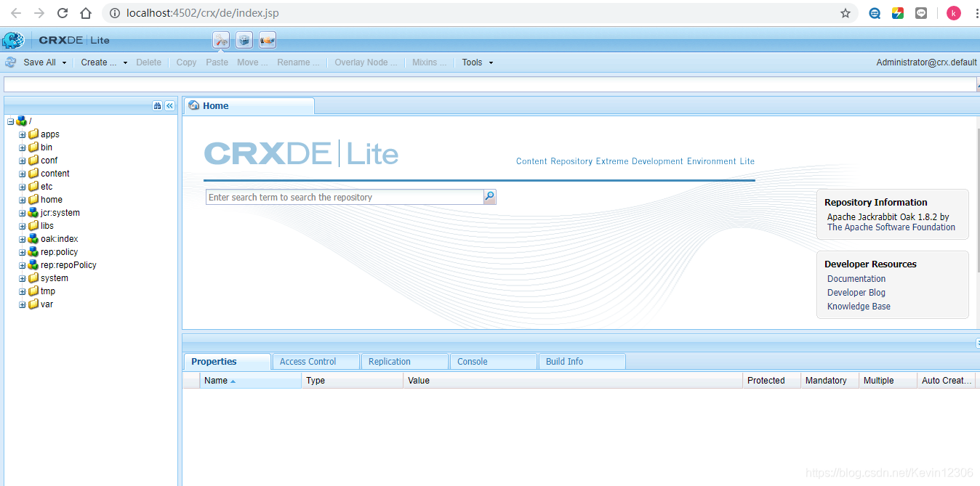Switch to the Console tab

click(x=493, y=361)
